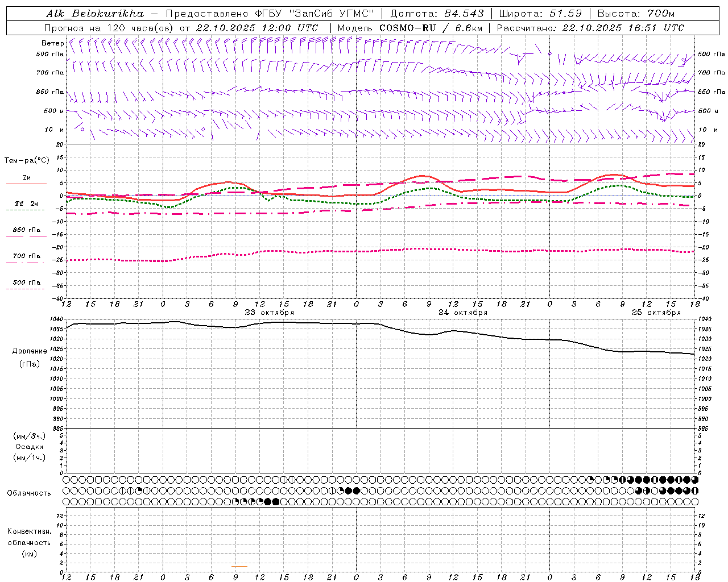Click the dash-dot line sample under 700 гПа legend
This screenshot has height=582, width=728.
25,263
